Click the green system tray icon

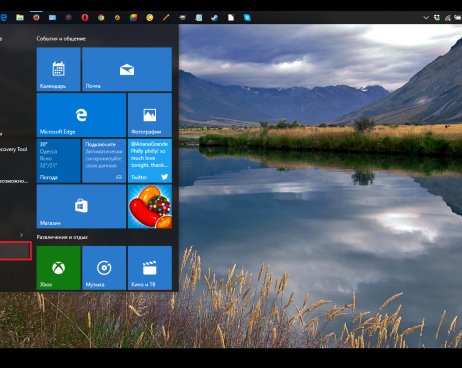[x=437, y=18]
